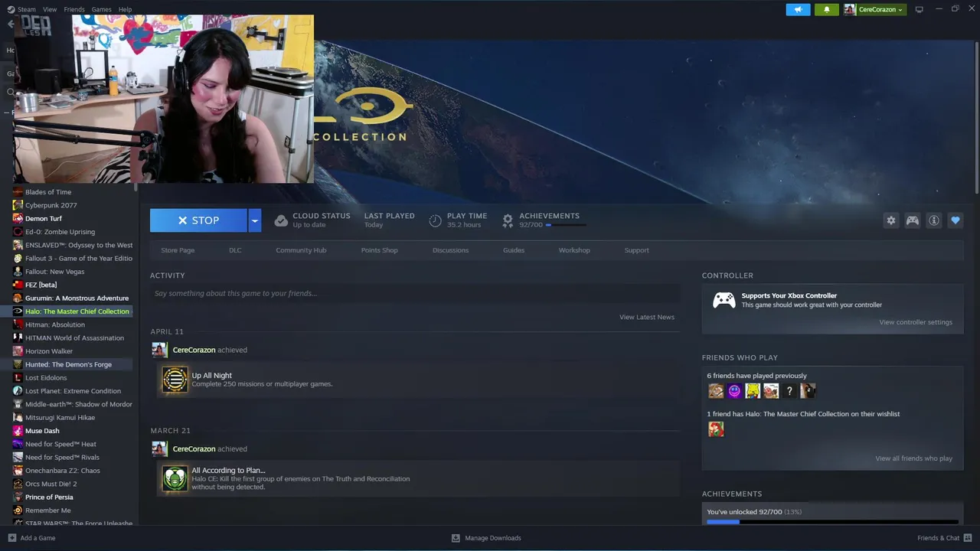
Task: Click the Big Picture mode monitor icon
Action: click(x=920, y=10)
